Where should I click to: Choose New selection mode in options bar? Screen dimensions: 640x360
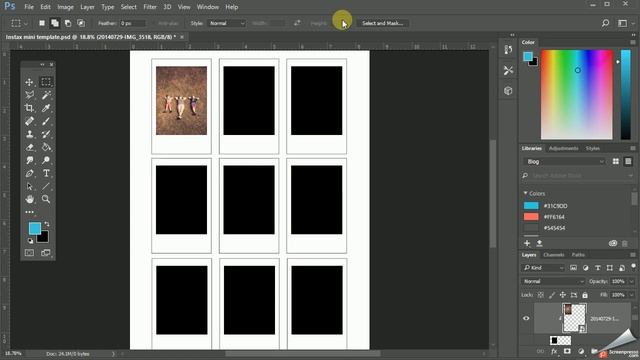[x=42, y=23]
